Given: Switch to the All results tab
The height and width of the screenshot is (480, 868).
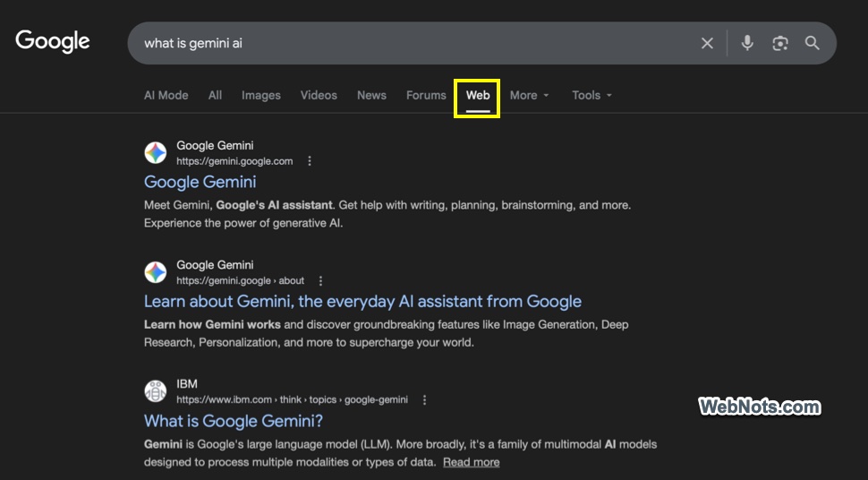Looking at the screenshot, I should (216, 95).
